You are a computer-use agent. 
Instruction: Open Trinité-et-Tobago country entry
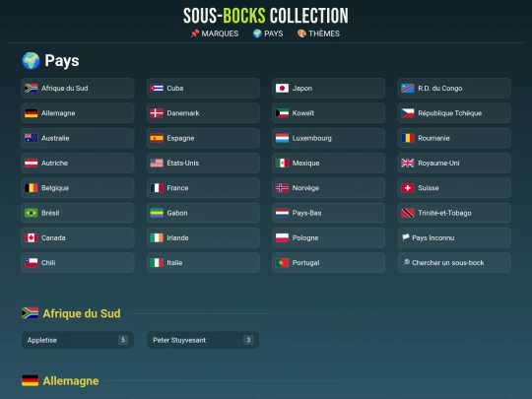(x=454, y=213)
